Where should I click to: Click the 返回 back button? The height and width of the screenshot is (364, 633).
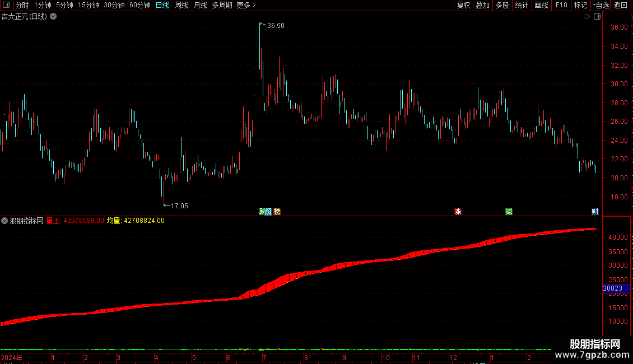click(621, 5)
